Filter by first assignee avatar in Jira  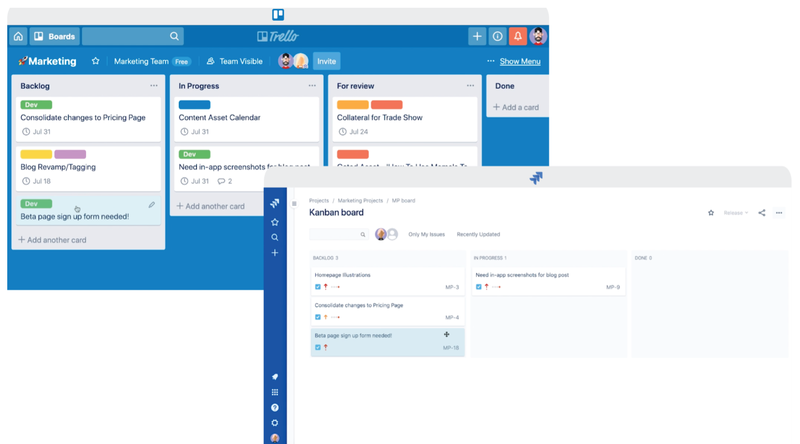point(381,234)
